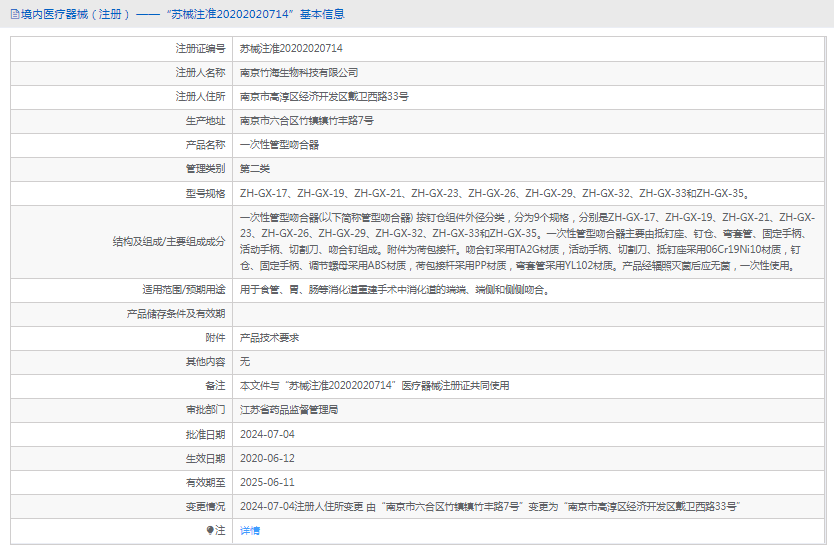The image size is (834, 545).
Task: Click the 生产地址 row label
Action: click(205, 121)
